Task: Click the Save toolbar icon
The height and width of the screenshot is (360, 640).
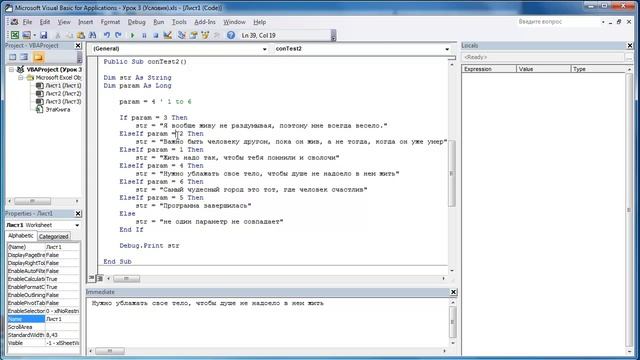Action: click(43, 36)
